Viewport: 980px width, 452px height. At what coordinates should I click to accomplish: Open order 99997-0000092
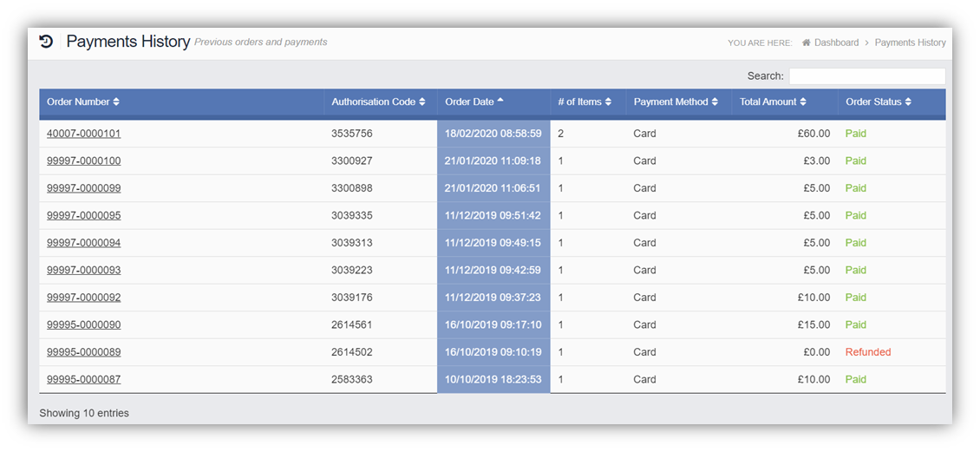[84, 298]
